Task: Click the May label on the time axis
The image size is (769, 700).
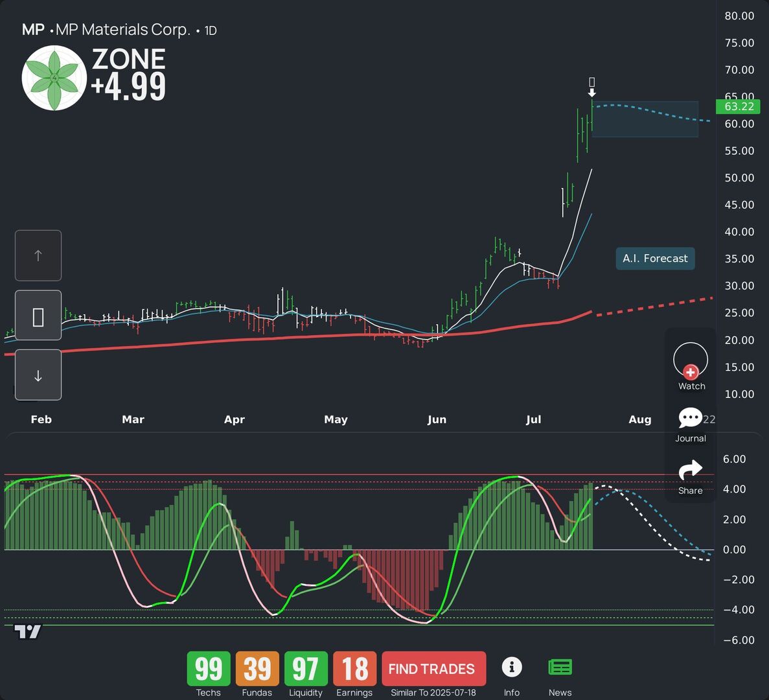Action: (336, 419)
